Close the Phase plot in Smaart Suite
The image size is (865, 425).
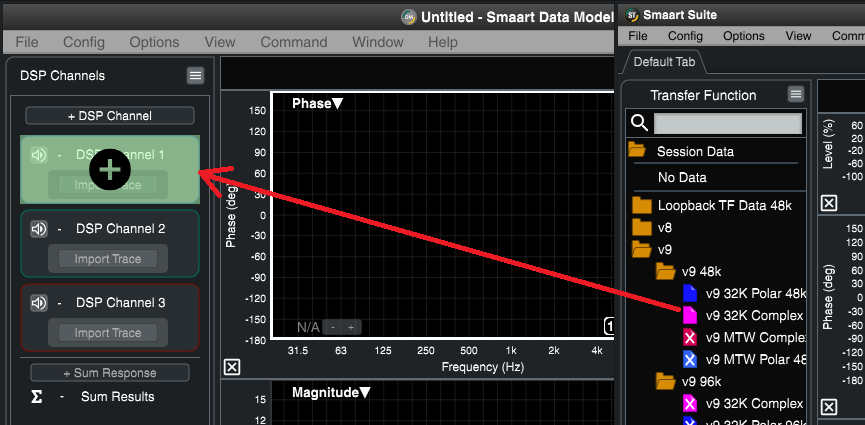point(829,407)
